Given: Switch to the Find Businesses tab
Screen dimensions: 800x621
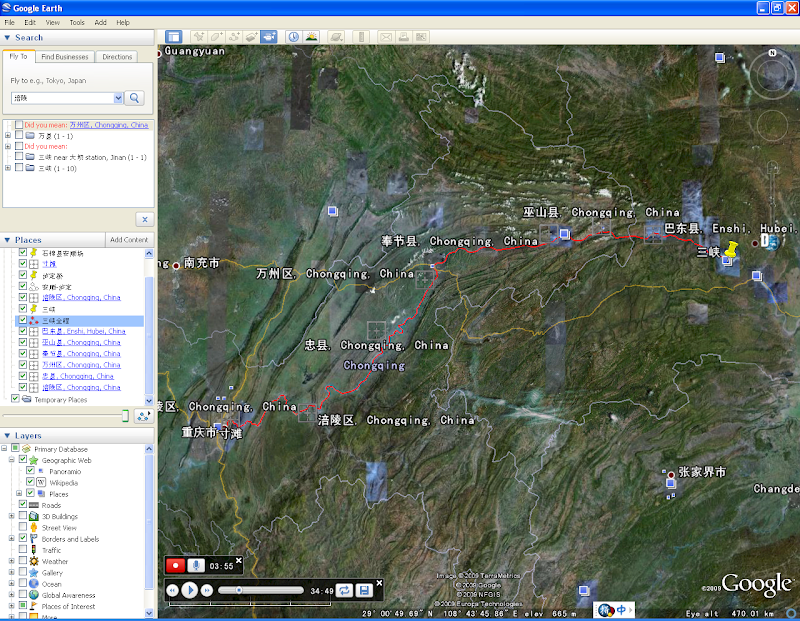Looking at the screenshot, I should [65, 57].
